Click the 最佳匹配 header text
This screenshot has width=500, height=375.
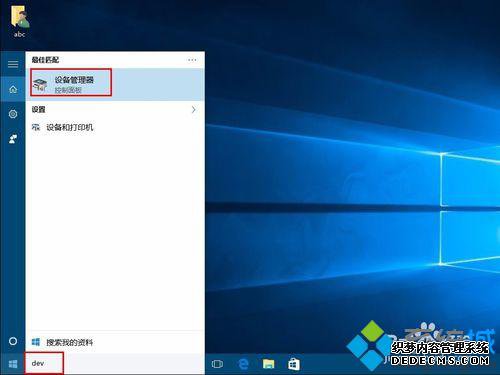[x=45, y=60]
